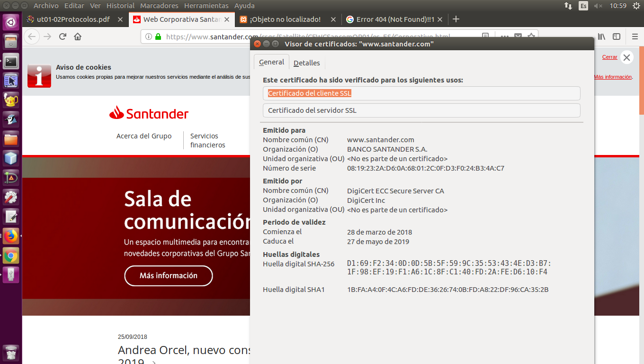Open the Acerca del Grupo menu item
Image resolution: width=644 pixels, height=364 pixels.
(144, 136)
